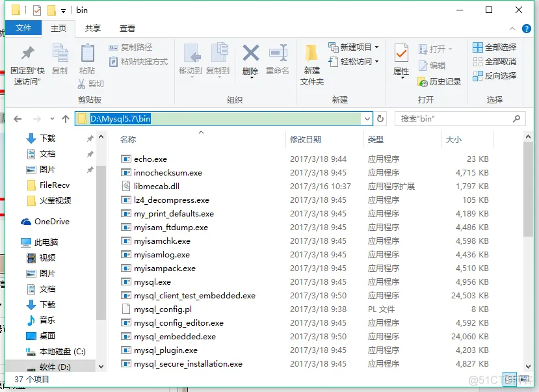This screenshot has width=539, height=392.
Task: Click the Properties checkmark icon
Action: tap(401, 53)
